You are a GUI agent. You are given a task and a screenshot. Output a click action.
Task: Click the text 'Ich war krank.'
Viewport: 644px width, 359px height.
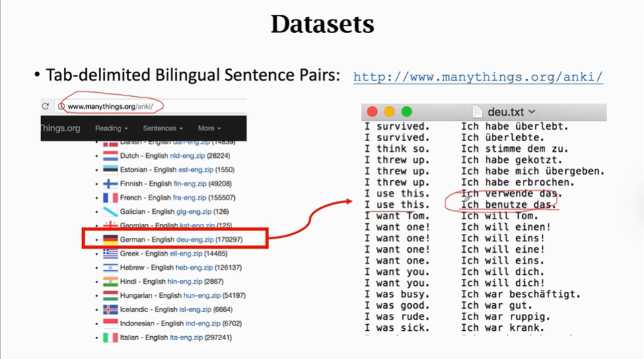[503, 328]
